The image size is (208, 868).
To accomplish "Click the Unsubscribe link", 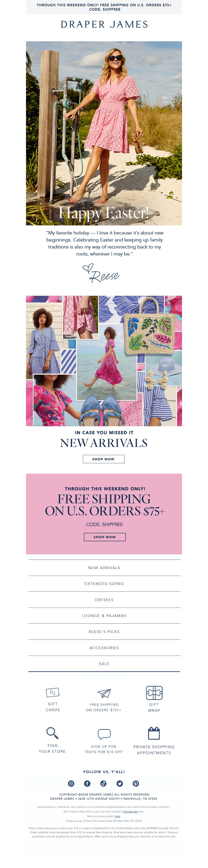I will click(130, 812).
